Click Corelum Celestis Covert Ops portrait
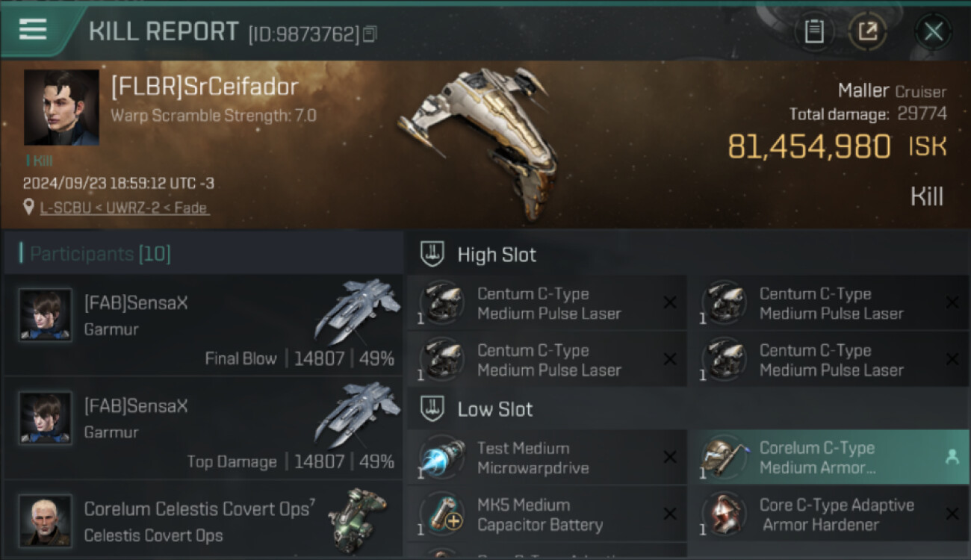The height and width of the screenshot is (560, 971). (x=46, y=520)
